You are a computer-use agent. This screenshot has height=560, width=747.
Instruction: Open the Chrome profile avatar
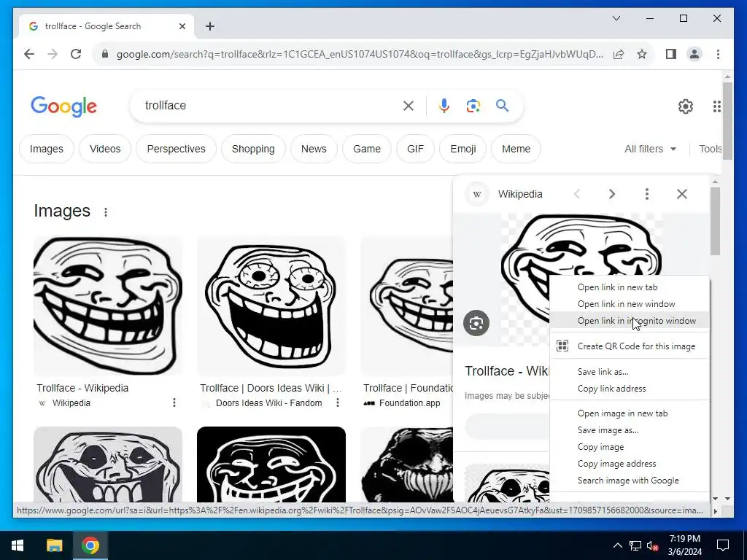[x=694, y=54]
